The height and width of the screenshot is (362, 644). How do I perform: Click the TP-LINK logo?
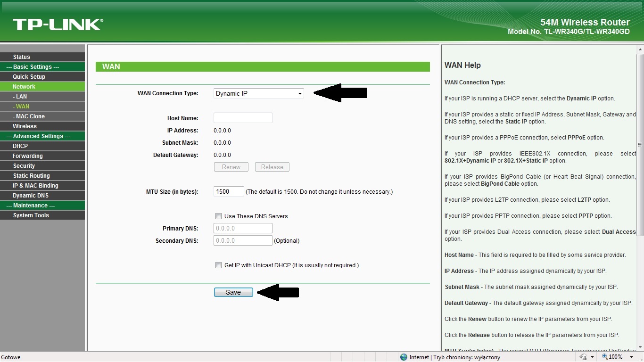[58, 25]
